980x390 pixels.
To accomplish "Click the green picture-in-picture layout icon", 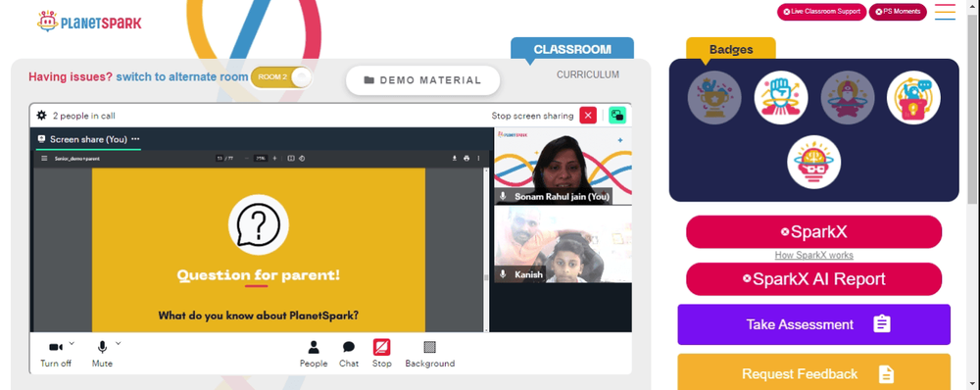I will point(617,116).
